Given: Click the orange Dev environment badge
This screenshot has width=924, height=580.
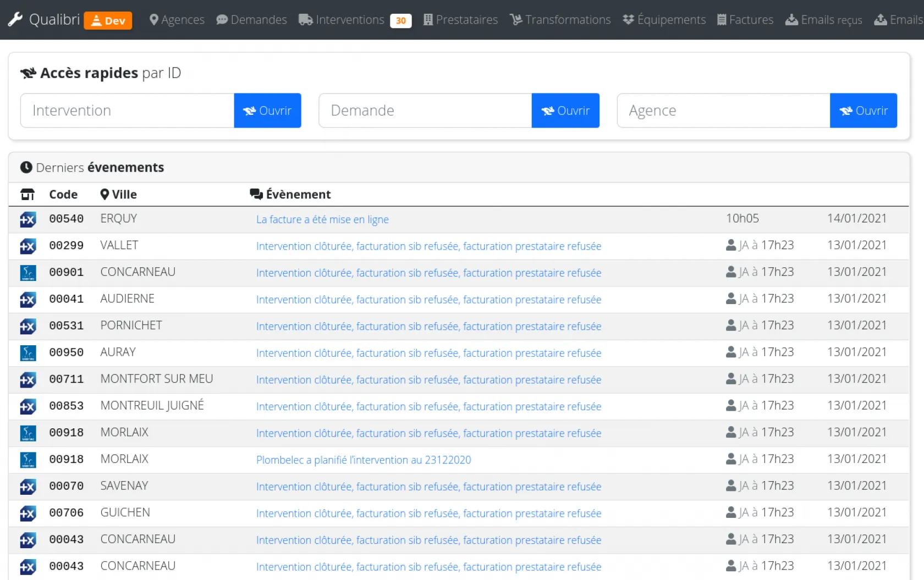Looking at the screenshot, I should (108, 20).
